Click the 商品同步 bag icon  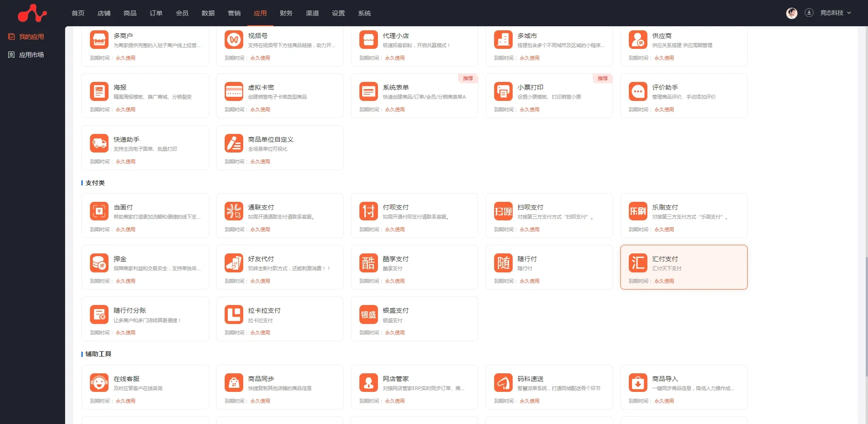click(x=234, y=383)
